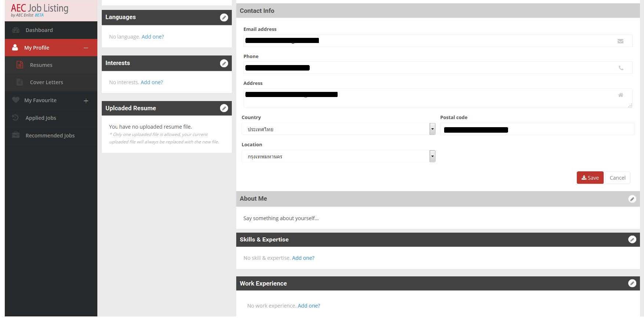Edit Skills & Expertise via pencil icon
This screenshot has height=319, width=644.
coord(632,240)
